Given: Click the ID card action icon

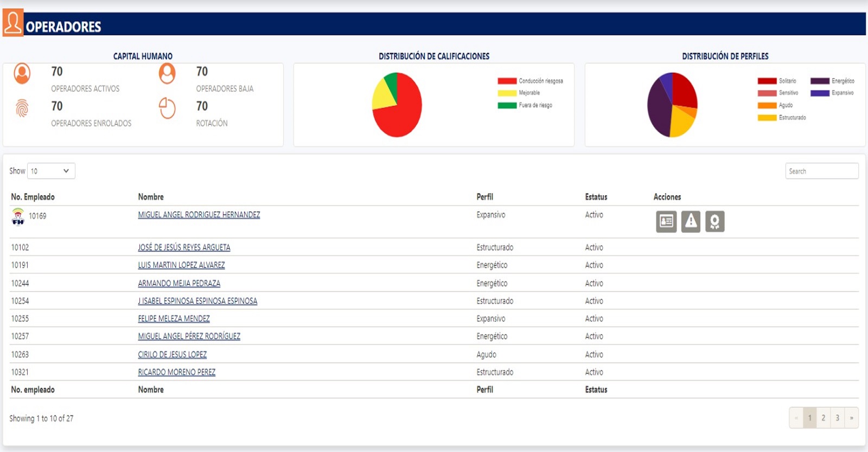Looking at the screenshot, I should [666, 221].
